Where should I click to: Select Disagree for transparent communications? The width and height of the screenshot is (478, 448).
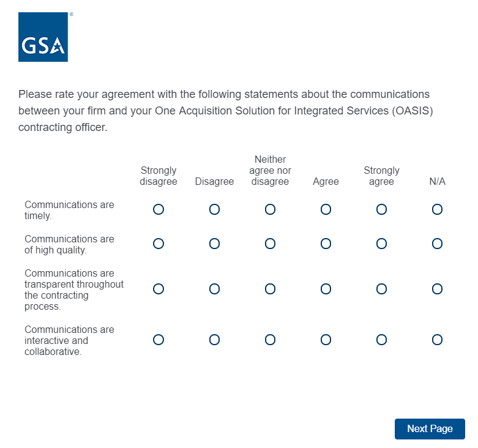pos(214,289)
